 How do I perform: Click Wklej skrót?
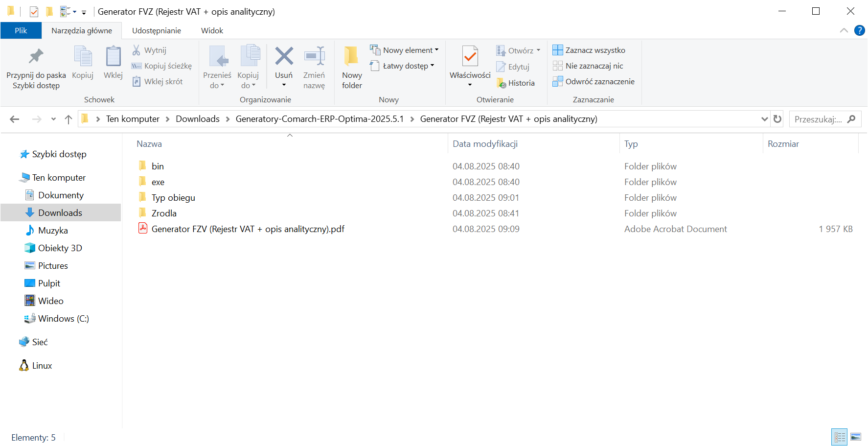click(158, 81)
